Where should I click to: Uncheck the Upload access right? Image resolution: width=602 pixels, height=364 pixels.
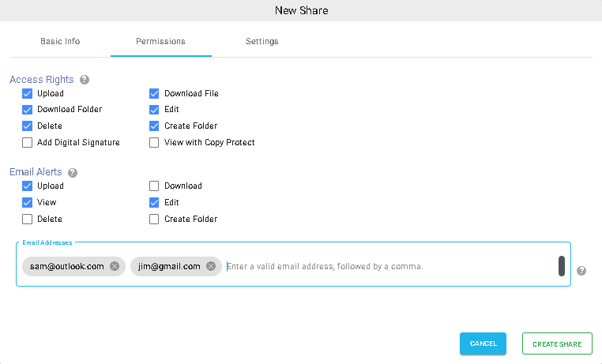28,94
